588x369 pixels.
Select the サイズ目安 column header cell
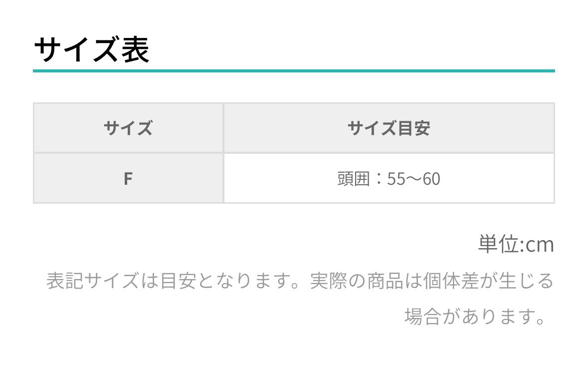coord(389,128)
